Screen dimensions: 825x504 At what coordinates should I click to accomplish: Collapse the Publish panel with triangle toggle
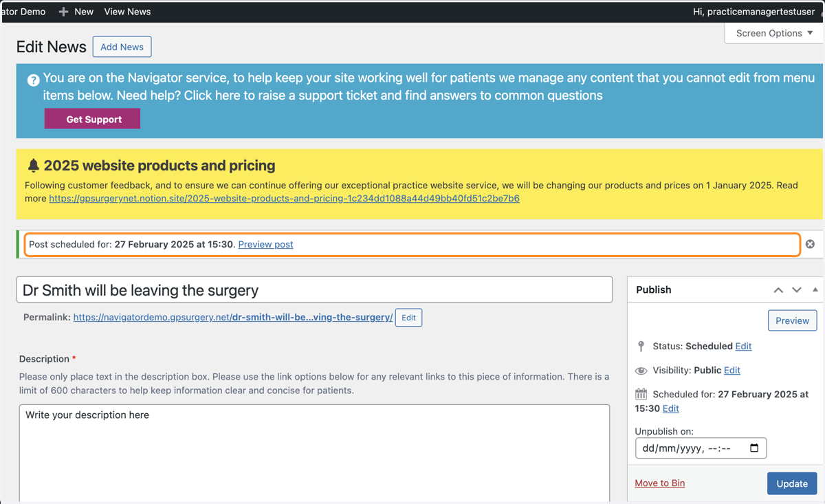815,289
